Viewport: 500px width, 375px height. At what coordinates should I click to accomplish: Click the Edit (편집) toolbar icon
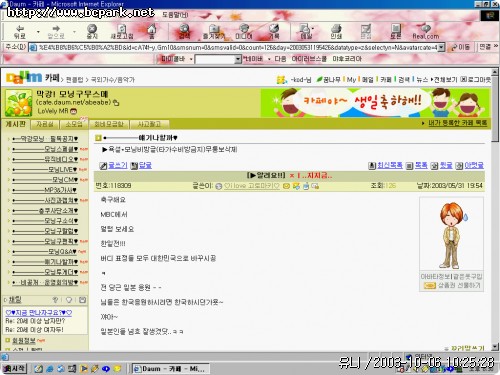point(366,32)
